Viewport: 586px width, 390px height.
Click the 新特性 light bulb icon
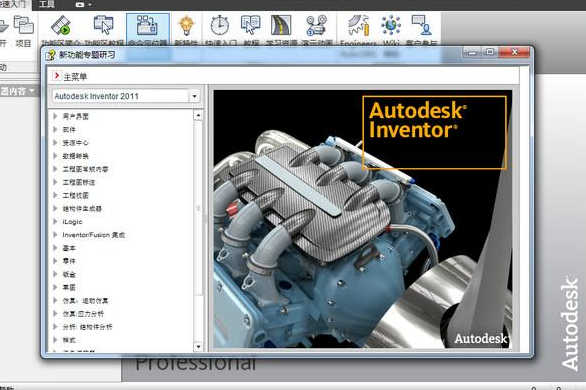tap(186, 26)
